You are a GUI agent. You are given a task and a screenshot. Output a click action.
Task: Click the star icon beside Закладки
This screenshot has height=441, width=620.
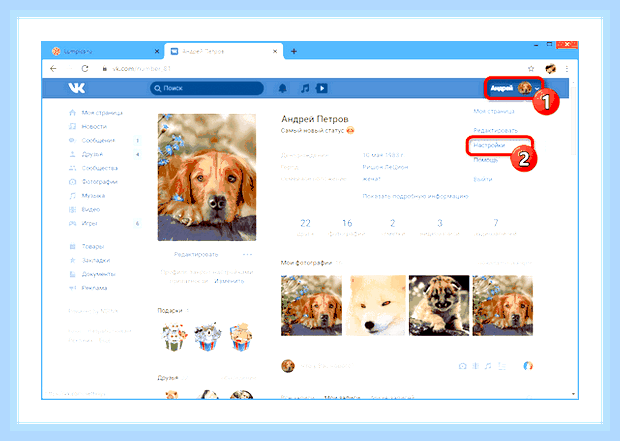pos(72,260)
